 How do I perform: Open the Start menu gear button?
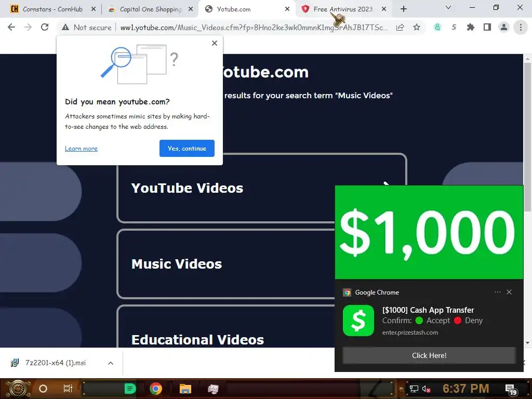18,389
